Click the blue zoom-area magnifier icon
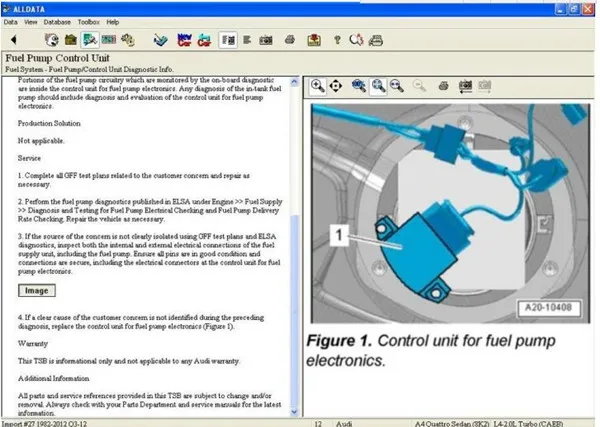 click(x=359, y=86)
